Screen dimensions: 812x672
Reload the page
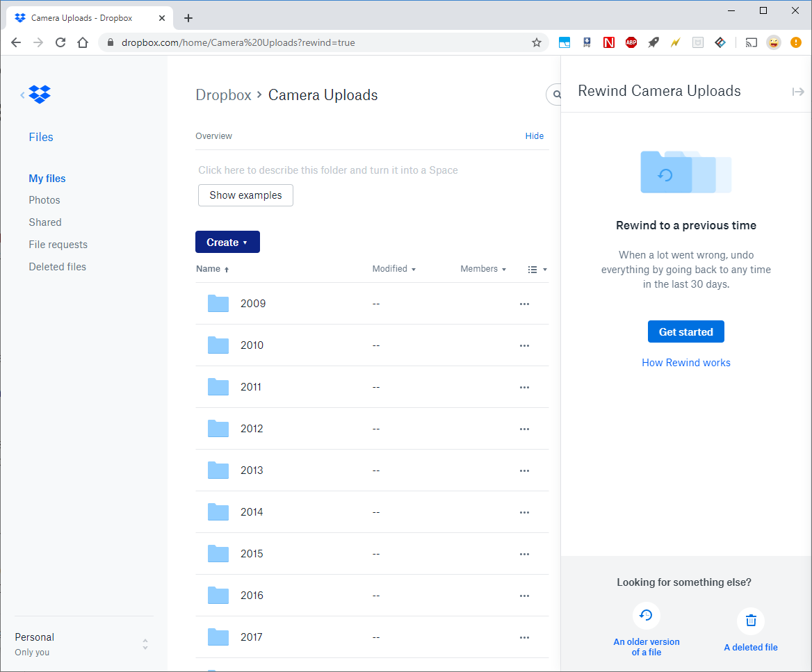[x=60, y=42]
